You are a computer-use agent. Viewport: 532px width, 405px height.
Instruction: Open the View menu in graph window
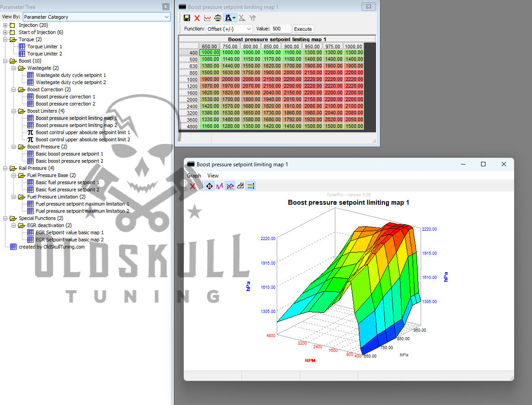[x=213, y=176]
